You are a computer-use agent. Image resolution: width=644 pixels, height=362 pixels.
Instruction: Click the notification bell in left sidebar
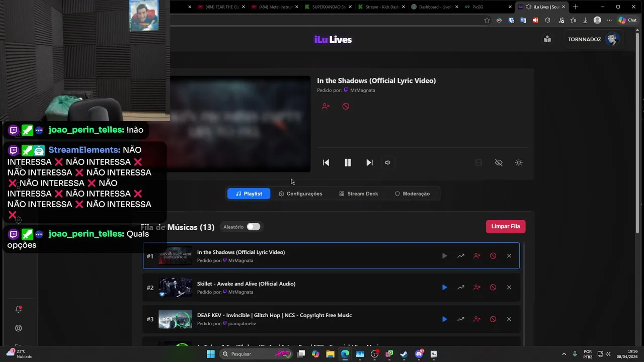[19, 309]
